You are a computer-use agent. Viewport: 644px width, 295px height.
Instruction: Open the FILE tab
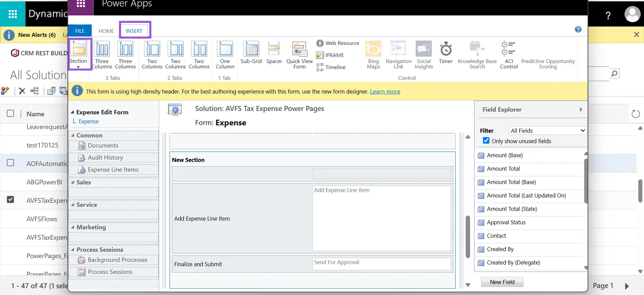pos(80,31)
